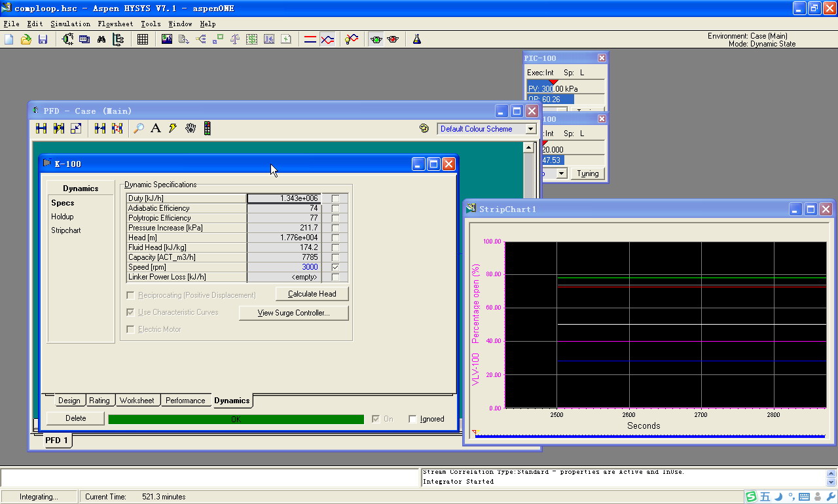
Task: Click the grid table icon in main toolbar
Action: click(x=143, y=39)
